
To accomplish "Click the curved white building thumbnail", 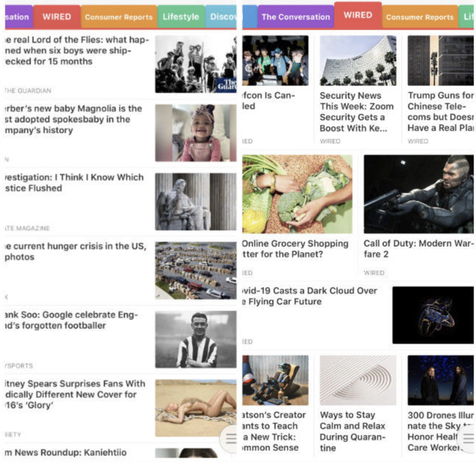I will pyautogui.click(x=357, y=60).
